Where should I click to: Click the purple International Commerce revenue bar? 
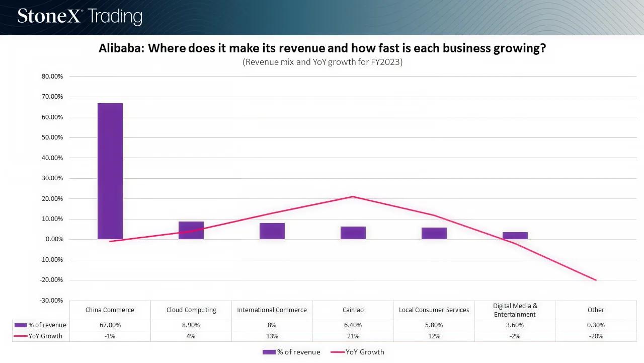click(272, 231)
